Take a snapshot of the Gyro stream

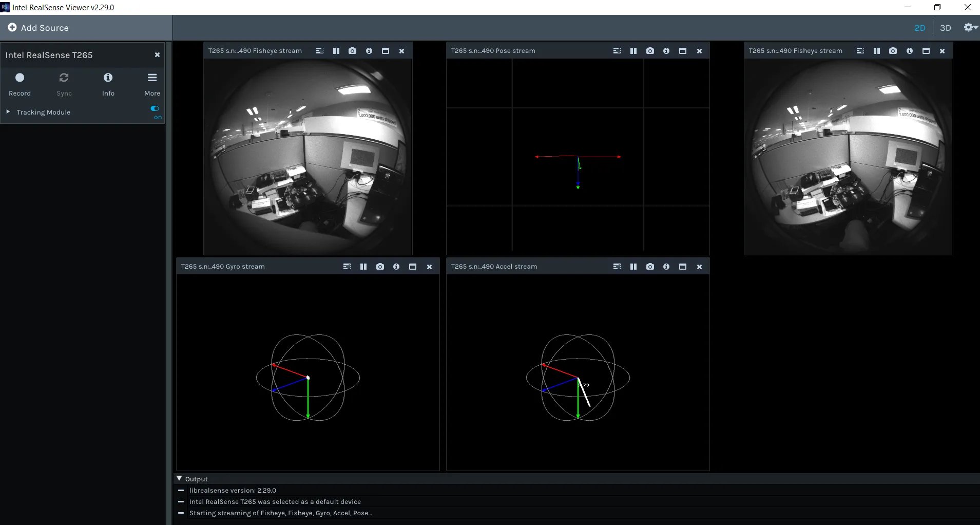pos(380,267)
